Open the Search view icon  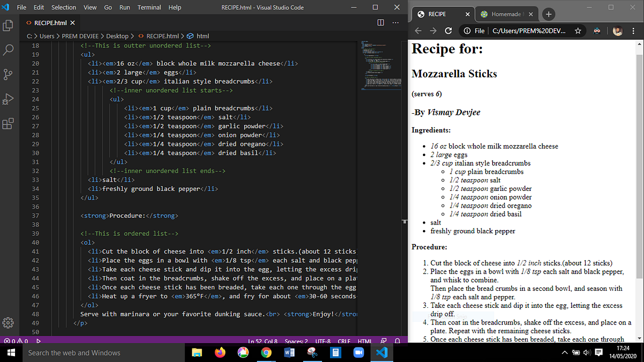tap(8, 50)
